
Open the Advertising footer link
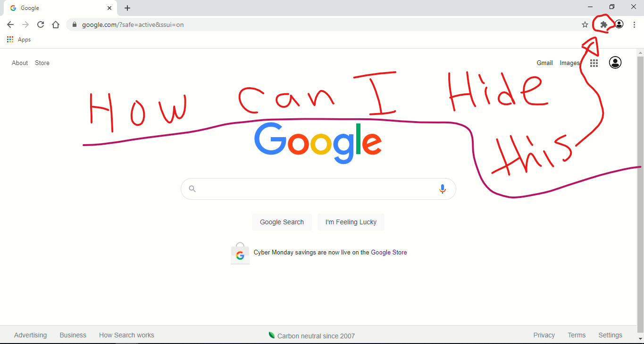point(31,335)
